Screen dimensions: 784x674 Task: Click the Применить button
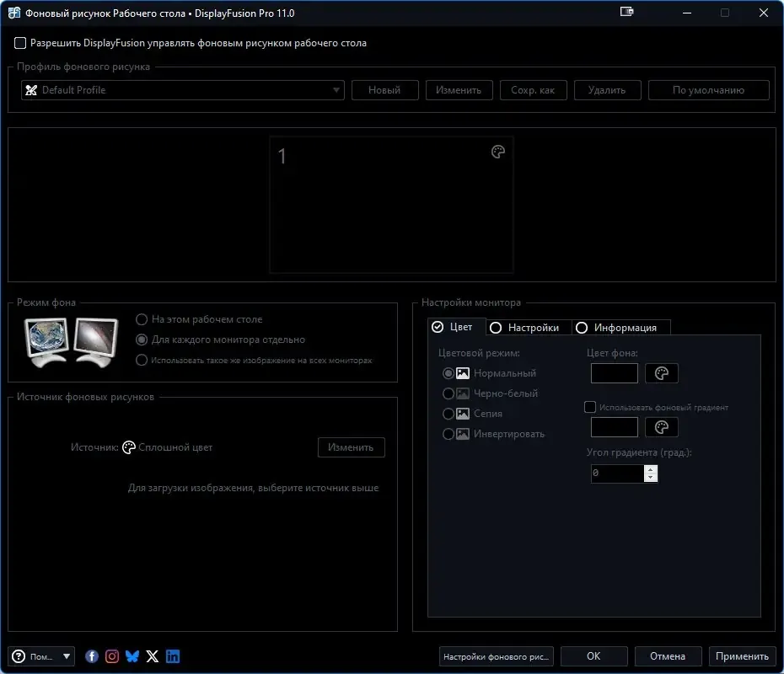tap(742, 656)
